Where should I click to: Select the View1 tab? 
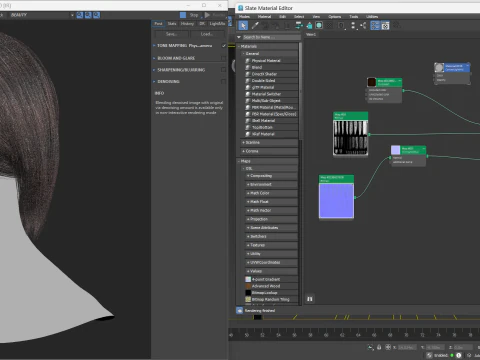(x=311, y=35)
